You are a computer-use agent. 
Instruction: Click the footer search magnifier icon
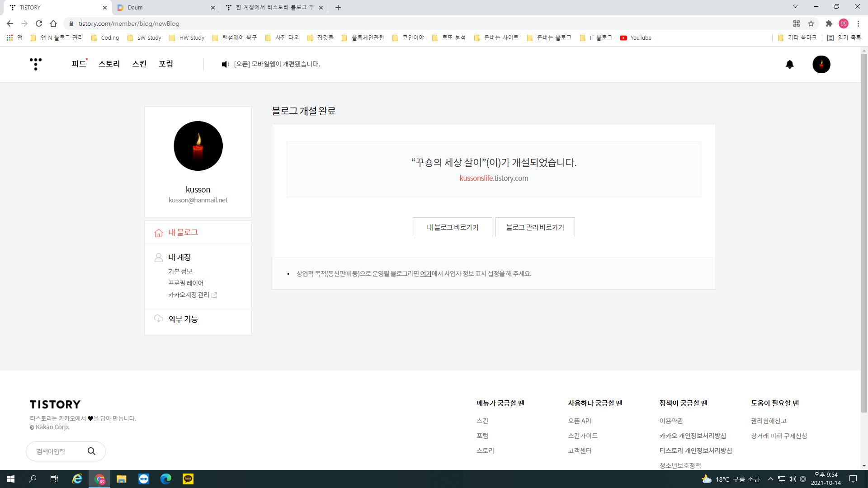click(x=91, y=451)
